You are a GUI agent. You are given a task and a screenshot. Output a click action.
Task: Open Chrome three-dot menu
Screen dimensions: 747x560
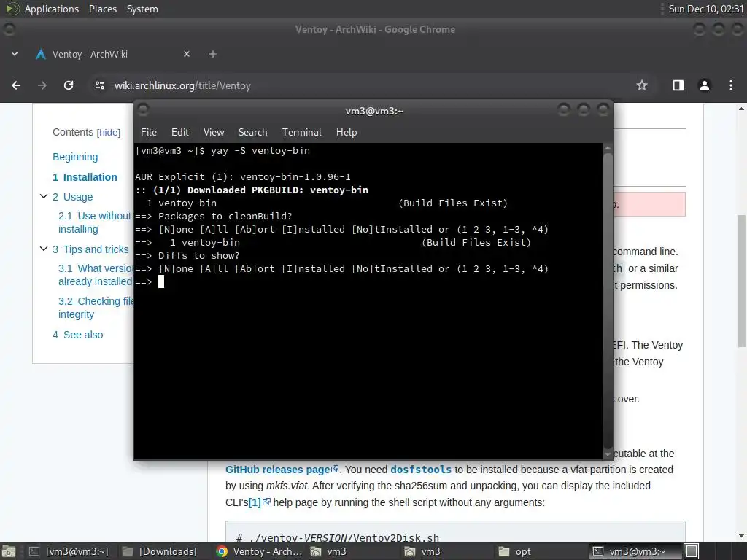[731, 85]
